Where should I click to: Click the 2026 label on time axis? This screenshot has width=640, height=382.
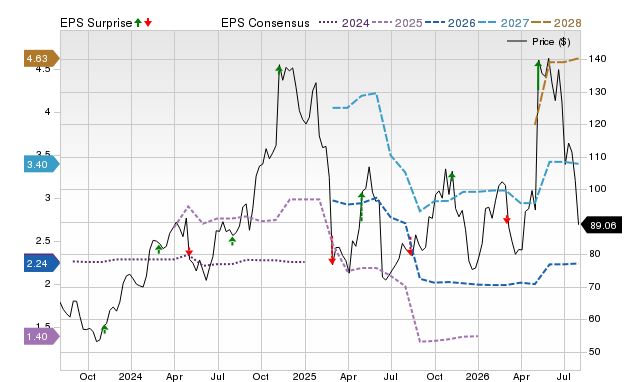478,376
